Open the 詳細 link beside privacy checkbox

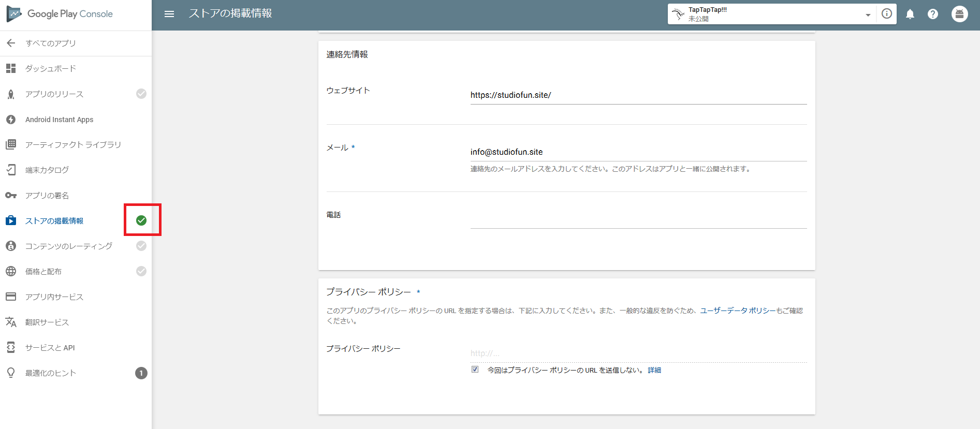tap(654, 370)
